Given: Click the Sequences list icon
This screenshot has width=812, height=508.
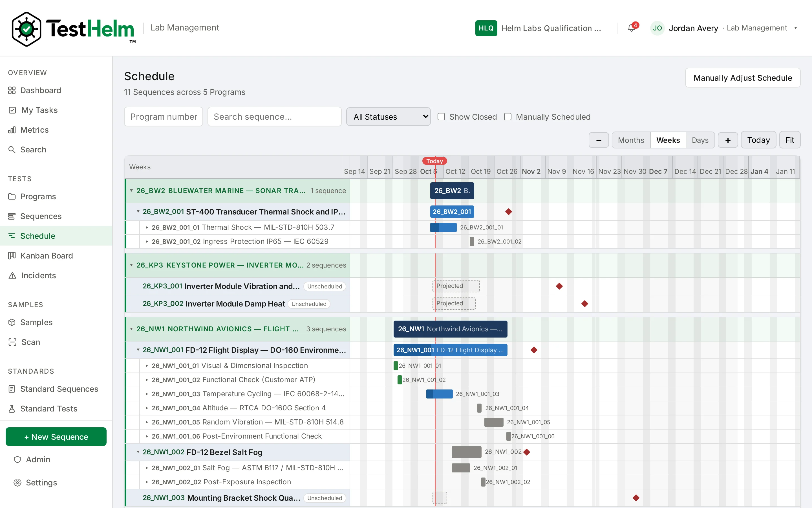Looking at the screenshot, I should point(12,216).
